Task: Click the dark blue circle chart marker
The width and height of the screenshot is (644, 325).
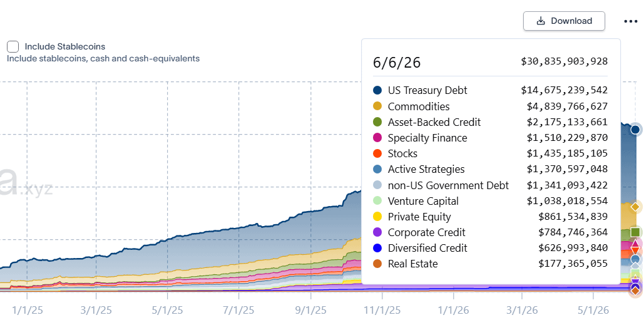Action: click(x=635, y=130)
